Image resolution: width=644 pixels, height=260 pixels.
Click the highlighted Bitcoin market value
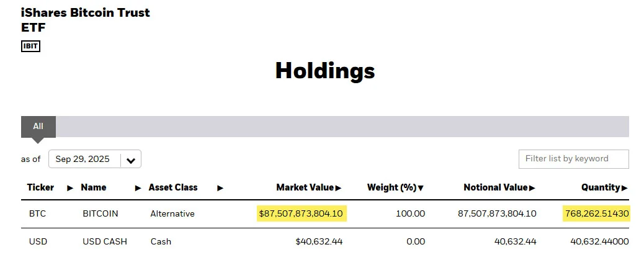[x=301, y=213]
